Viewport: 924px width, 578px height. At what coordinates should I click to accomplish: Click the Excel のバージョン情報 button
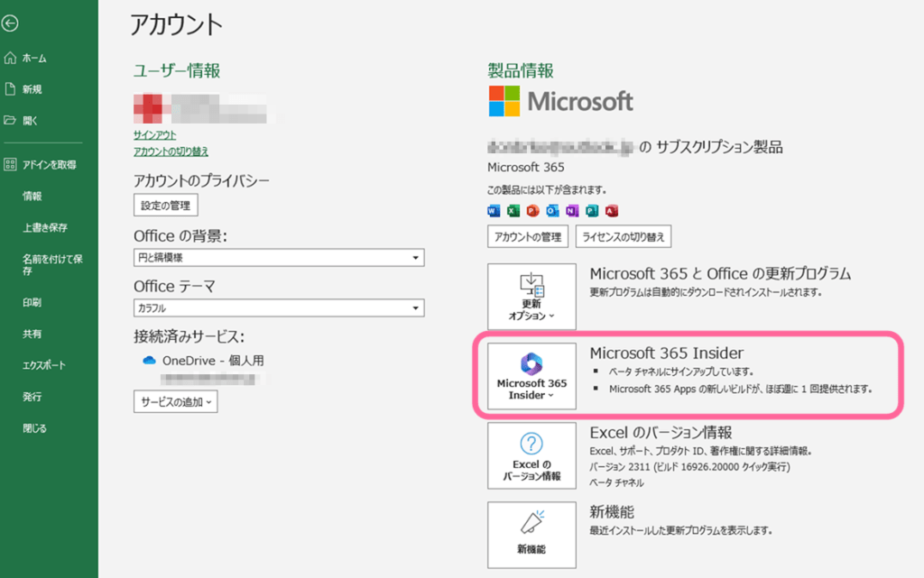(531, 455)
